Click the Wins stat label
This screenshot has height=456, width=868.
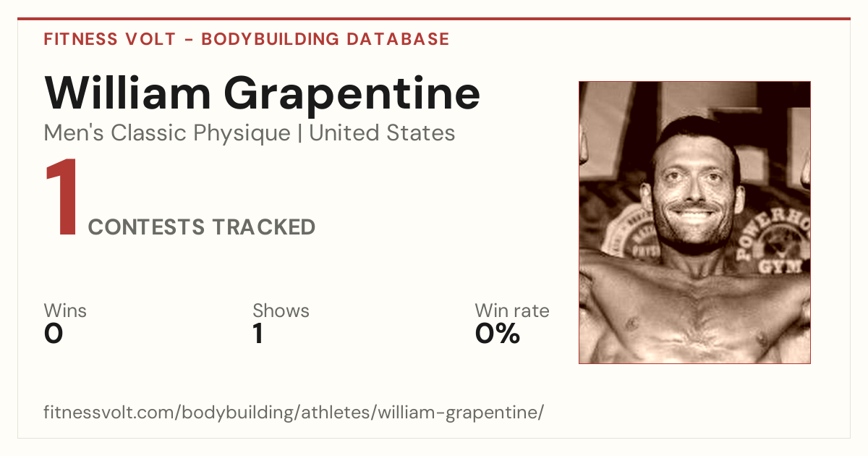click(x=65, y=311)
